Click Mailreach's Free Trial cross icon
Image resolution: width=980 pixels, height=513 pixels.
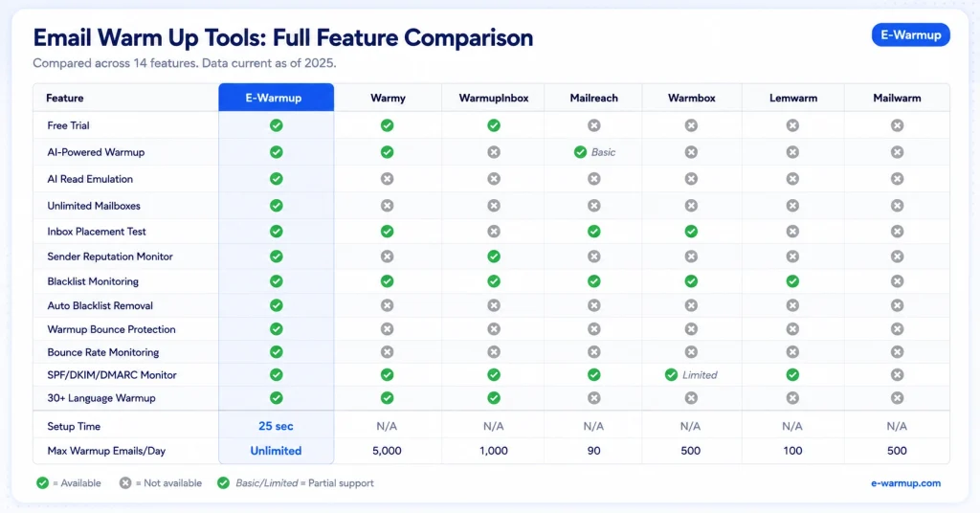coord(593,125)
